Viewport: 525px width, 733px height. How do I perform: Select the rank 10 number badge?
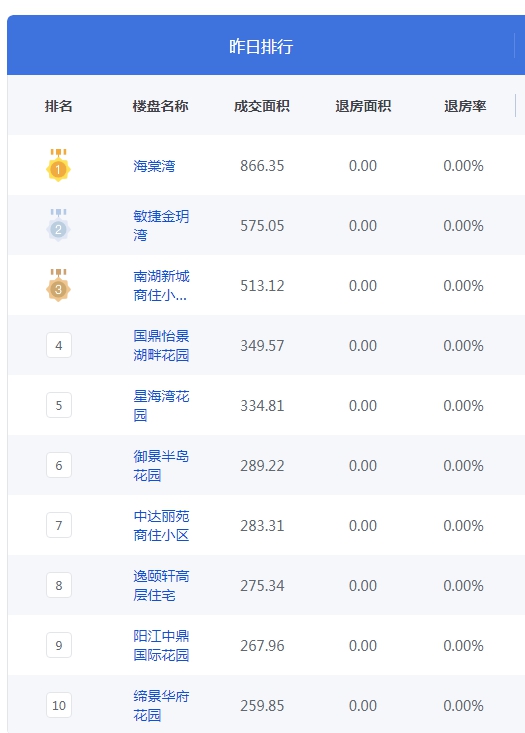pos(59,705)
